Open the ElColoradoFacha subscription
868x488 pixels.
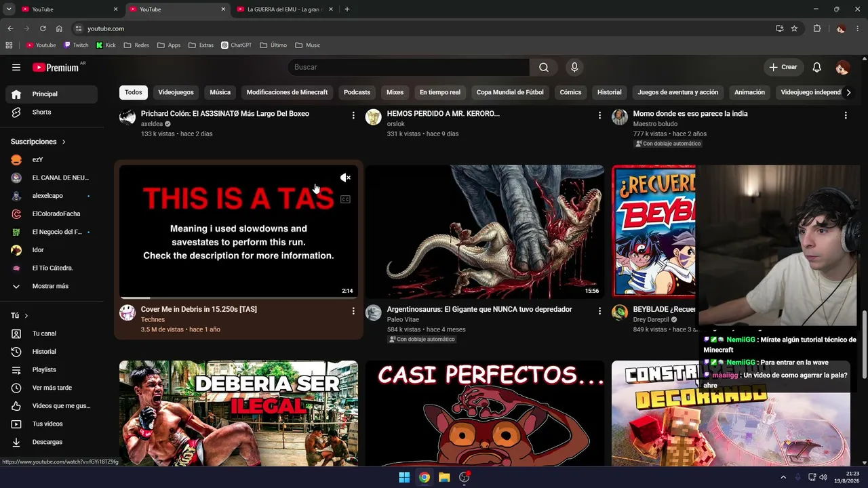tap(52, 213)
